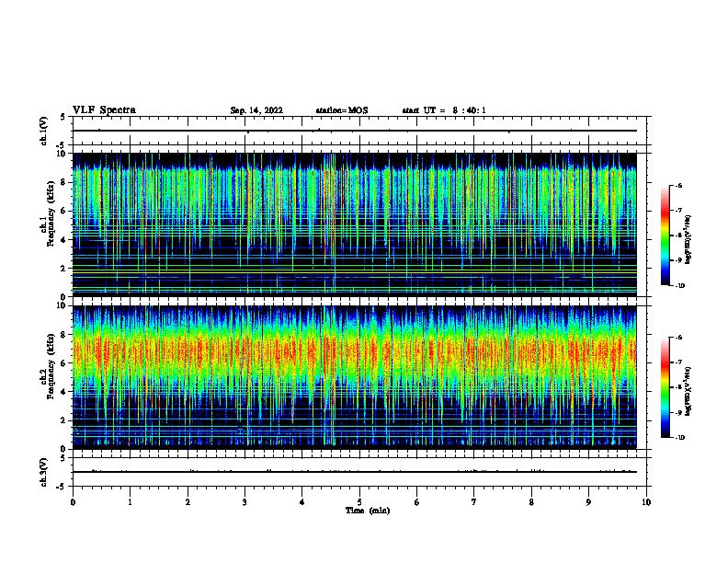The height and width of the screenshot is (563, 728).
Task: Click time axis tick label "0"
Action: 73,502
